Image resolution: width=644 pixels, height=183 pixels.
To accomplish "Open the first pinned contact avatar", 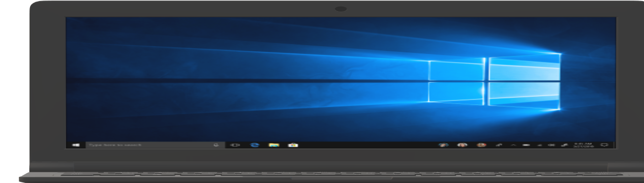I will (444, 145).
